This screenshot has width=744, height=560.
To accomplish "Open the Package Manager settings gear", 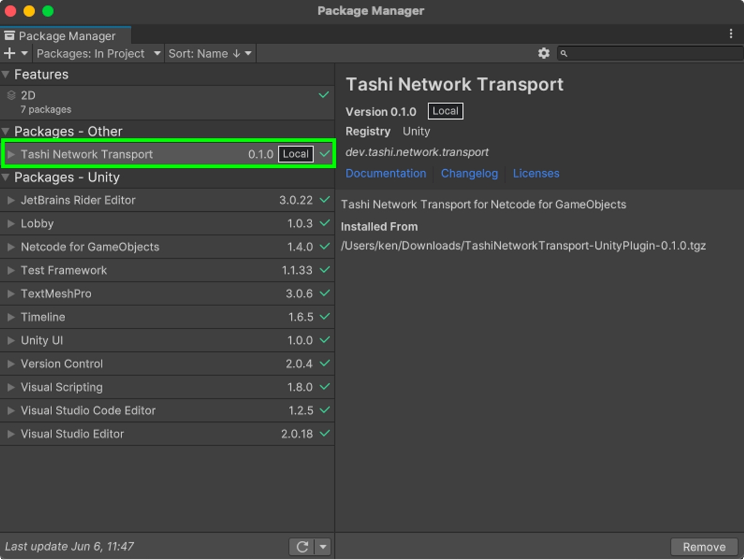I will 544,53.
